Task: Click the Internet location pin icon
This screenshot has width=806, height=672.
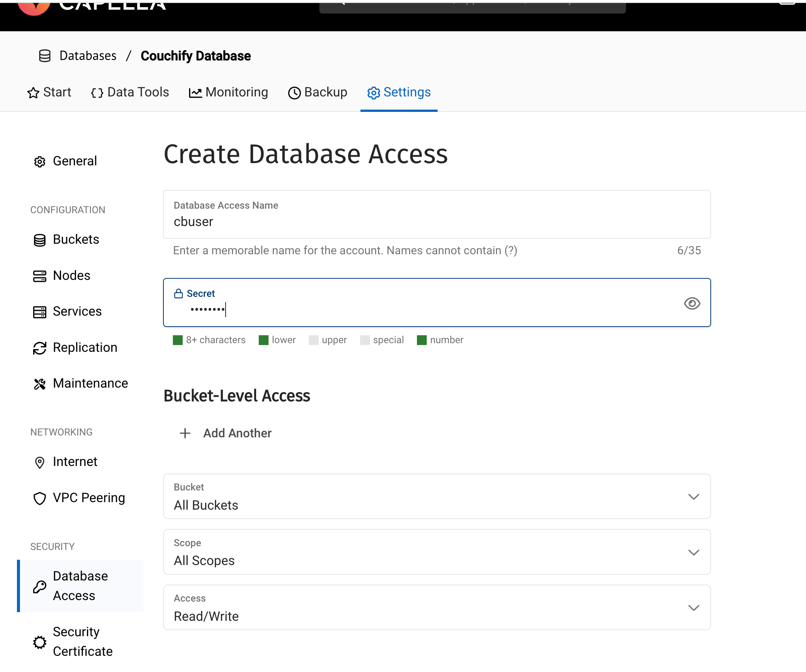Action: pos(40,463)
